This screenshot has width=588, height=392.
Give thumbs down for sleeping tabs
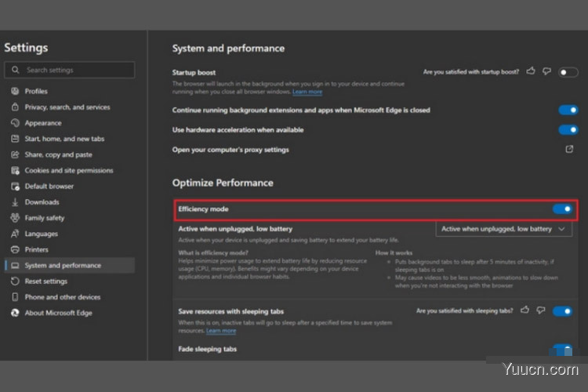pos(541,310)
